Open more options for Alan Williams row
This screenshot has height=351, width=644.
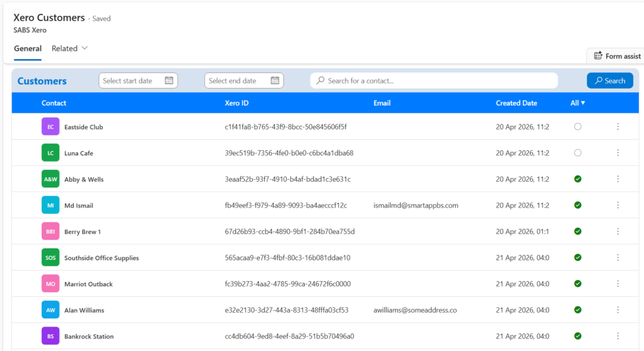618,310
